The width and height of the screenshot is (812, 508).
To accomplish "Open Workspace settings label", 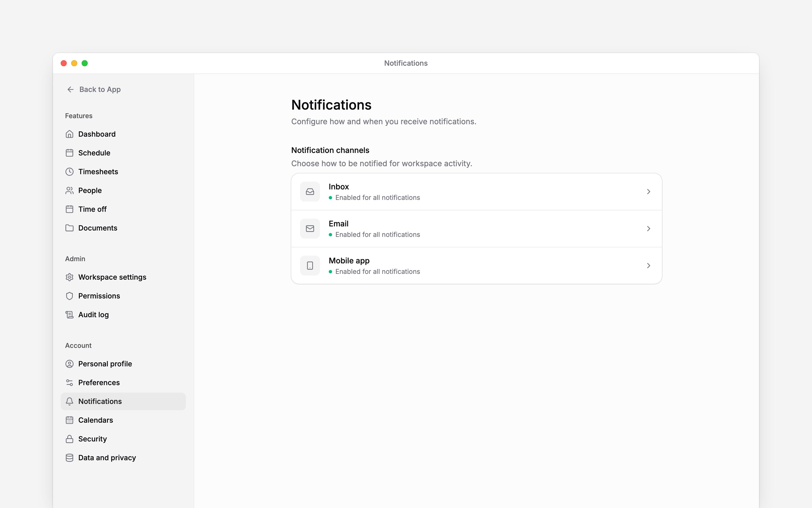I will [x=113, y=277].
